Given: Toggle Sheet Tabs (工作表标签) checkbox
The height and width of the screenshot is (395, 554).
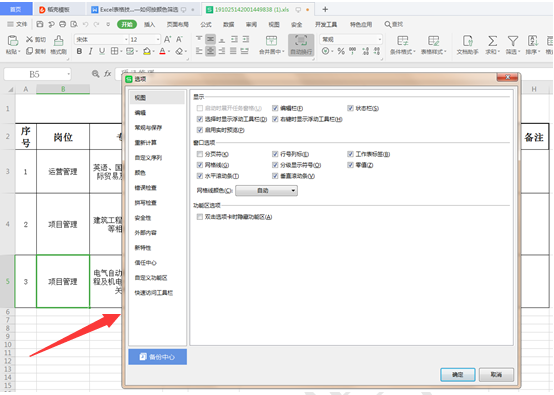Looking at the screenshot, I should (350, 154).
